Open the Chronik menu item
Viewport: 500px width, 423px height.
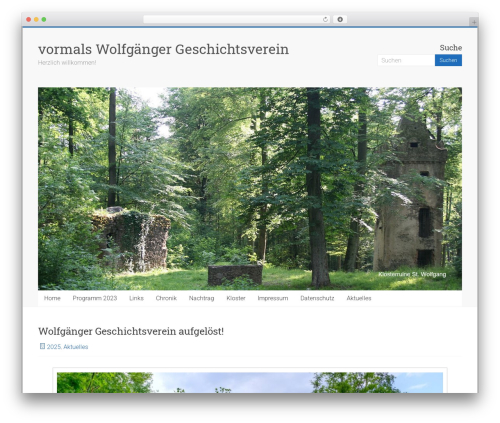166,298
